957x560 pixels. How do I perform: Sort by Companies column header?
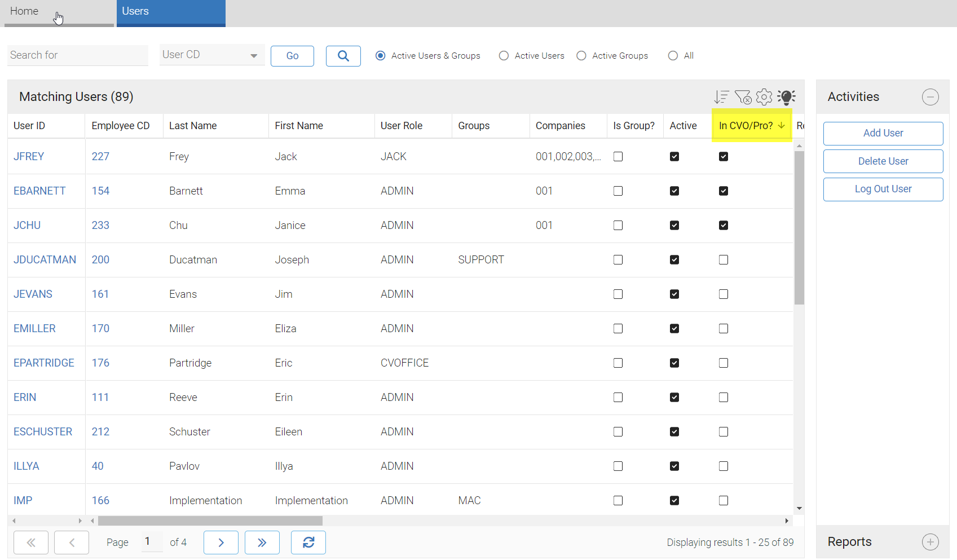[x=568, y=126]
